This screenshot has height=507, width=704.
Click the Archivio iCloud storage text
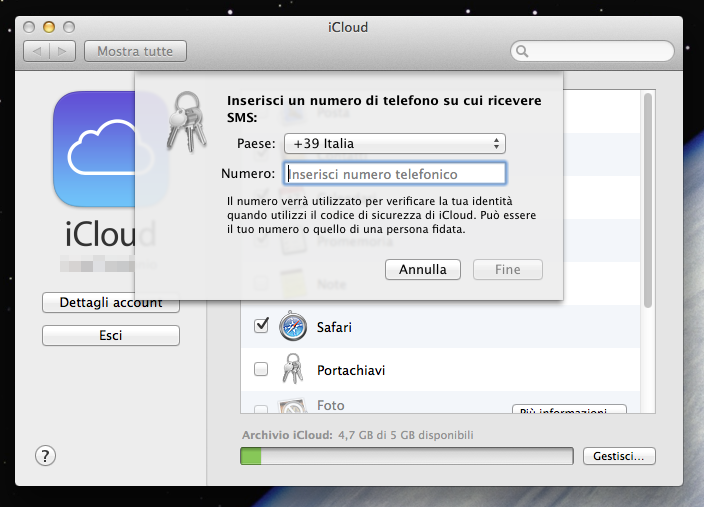pyautogui.click(x=358, y=435)
